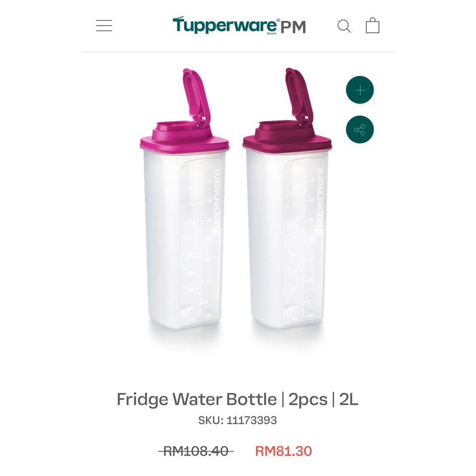Share the product via green share icon
This screenshot has height=476, width=476.
pos(360,130)
